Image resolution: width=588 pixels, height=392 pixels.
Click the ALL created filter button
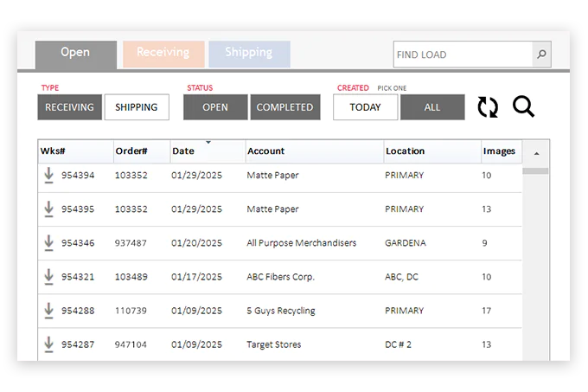432,107
